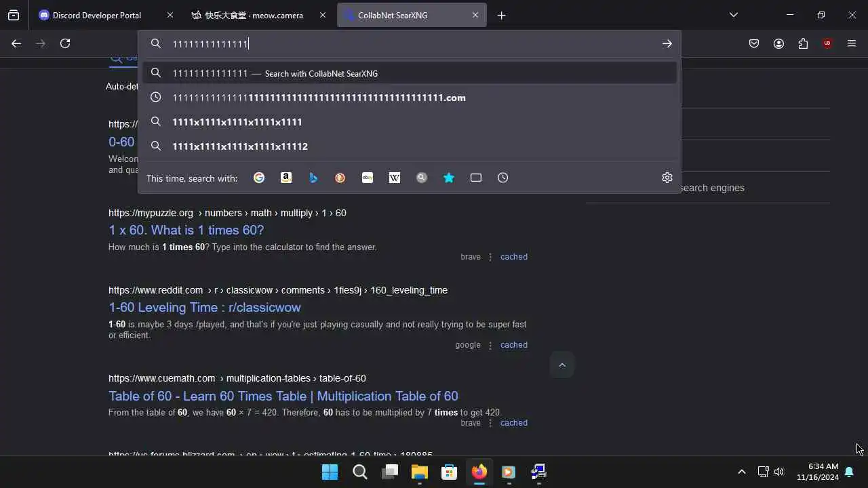Open the uBlock Origin extension icon

tap(827, 43)
